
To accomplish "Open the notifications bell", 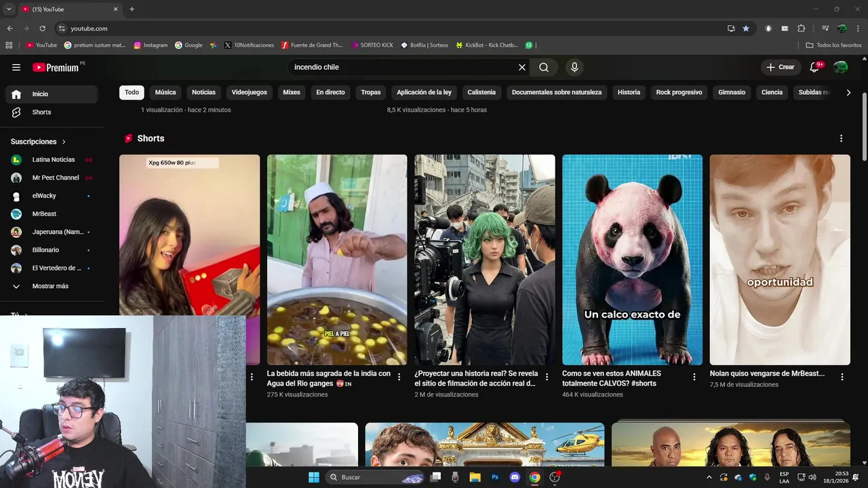I will pos(815,67).
